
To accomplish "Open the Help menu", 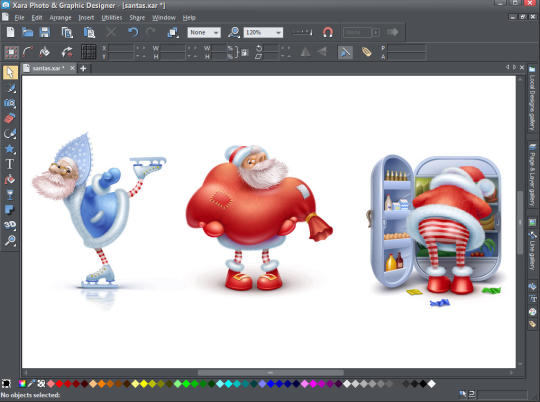I will coord(189,18).
